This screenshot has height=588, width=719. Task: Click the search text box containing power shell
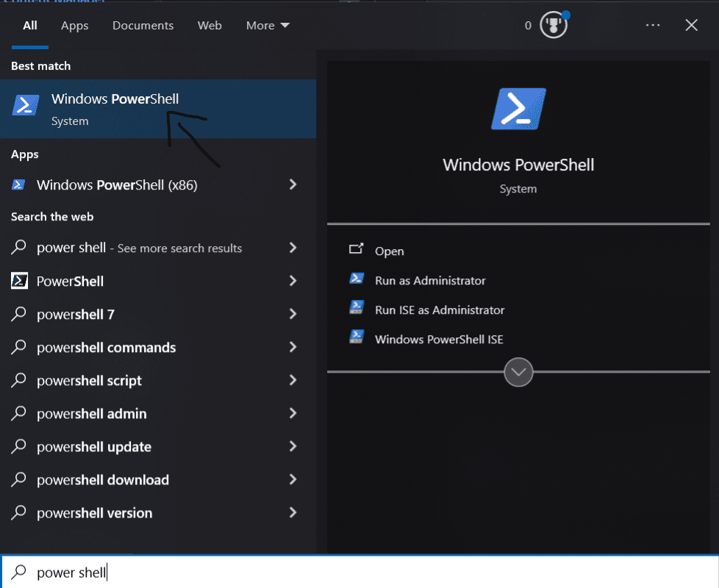pyautogui.click(x=359, y=572)
